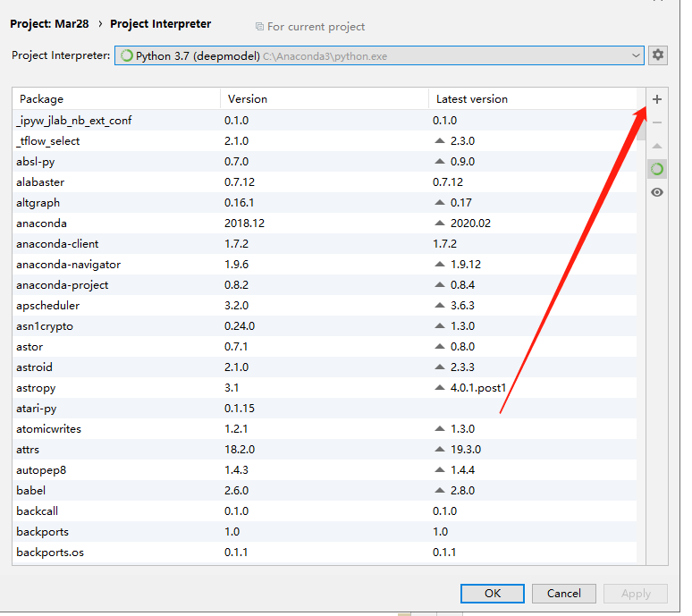Click the Version column header

pyautogui.click(x=325, y=99)
